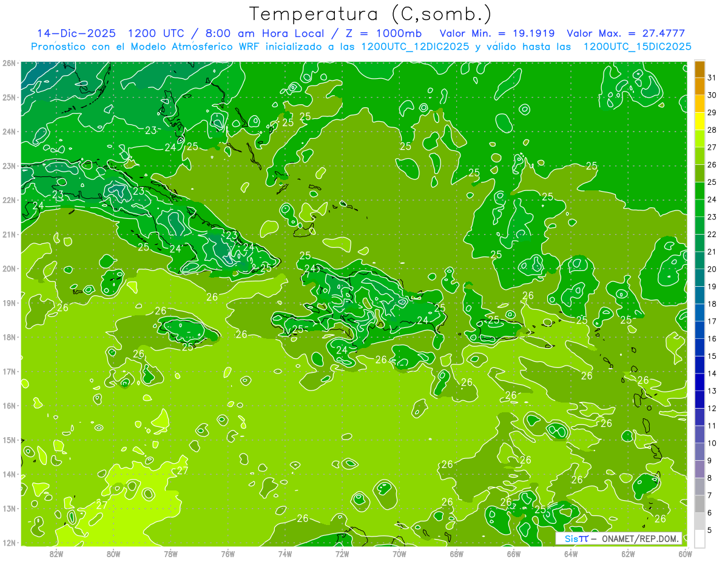Screen dimensions: 728x562
Task: Click the 29 label on color scale
Action: (712, 112)
